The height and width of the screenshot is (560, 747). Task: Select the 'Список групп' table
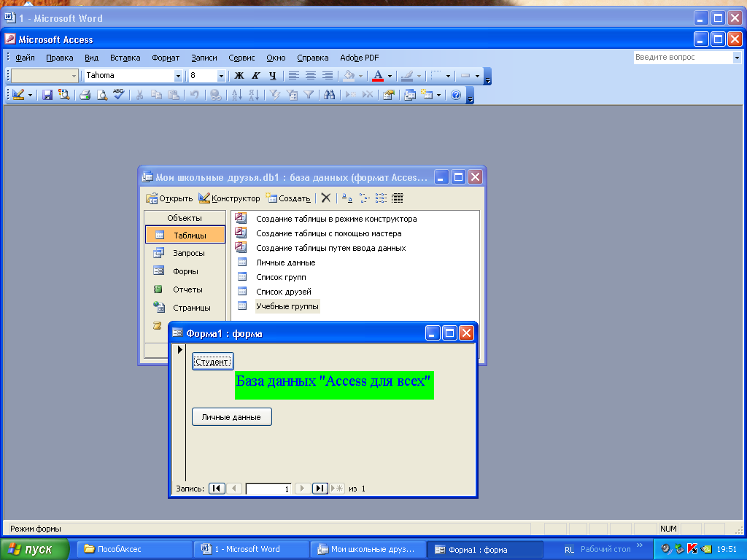coord(281,277)
